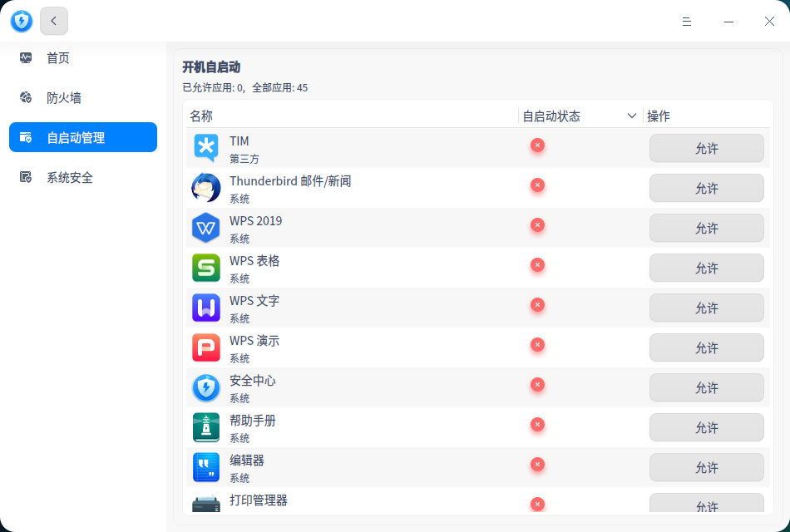
Task: Allow TIM to autostart with 允许
Action: (706, 148)
